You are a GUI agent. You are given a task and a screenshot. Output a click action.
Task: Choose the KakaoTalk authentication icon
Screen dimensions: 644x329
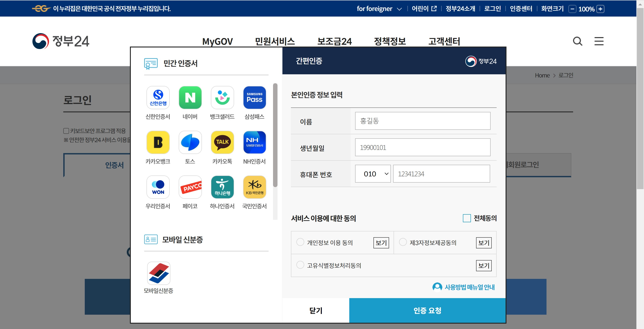pyautogui.click(x=222, y=142)
